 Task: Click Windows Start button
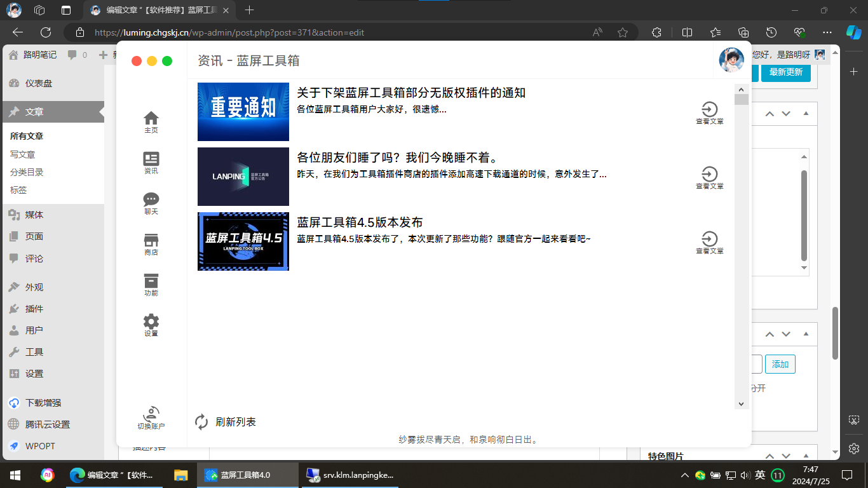[15, 475]
